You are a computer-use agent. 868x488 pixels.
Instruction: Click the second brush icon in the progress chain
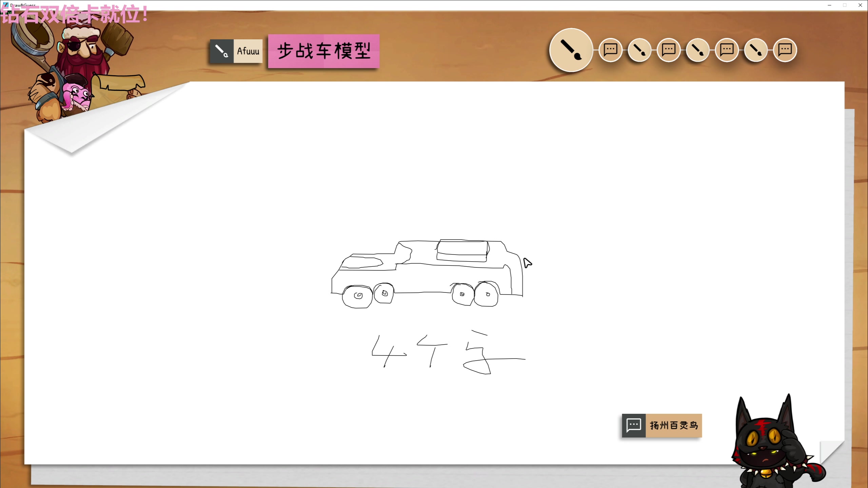pos(639,50)
